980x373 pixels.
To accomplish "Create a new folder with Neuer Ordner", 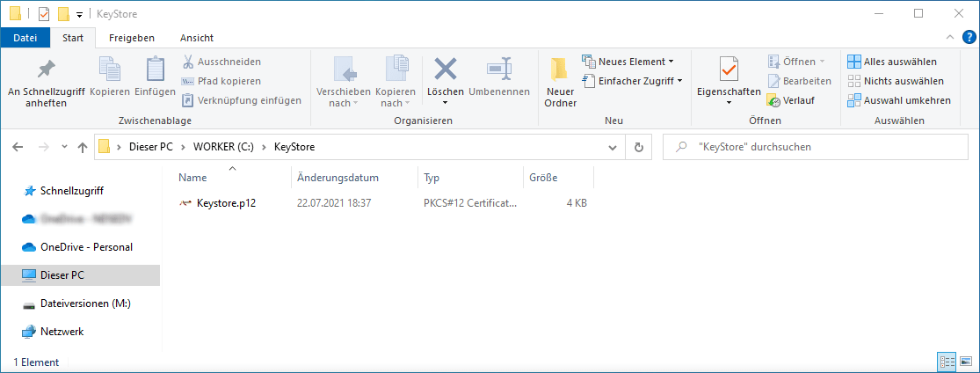I will pyautogui.click(x=560, y=84).
